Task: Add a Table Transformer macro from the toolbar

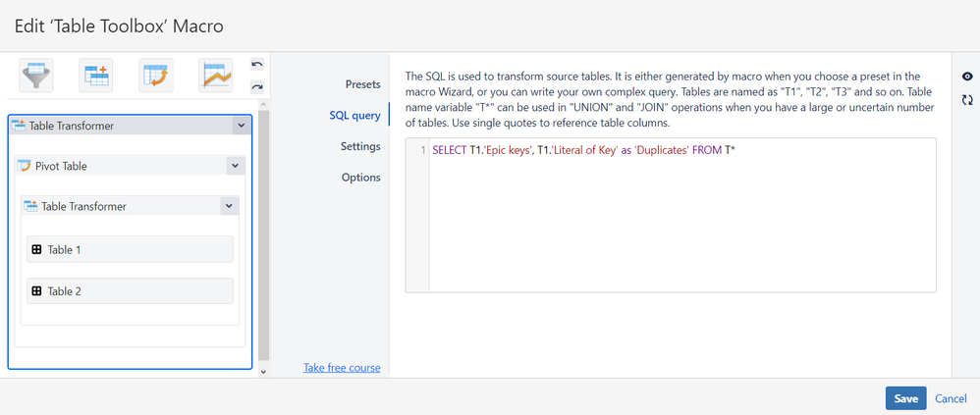Action: click(x=95, y=76)
